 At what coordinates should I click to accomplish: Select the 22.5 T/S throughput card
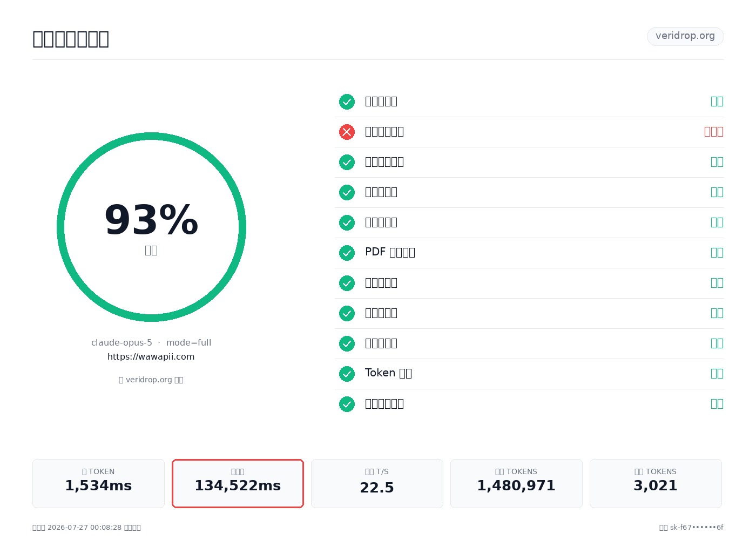[x=377, y=483]
